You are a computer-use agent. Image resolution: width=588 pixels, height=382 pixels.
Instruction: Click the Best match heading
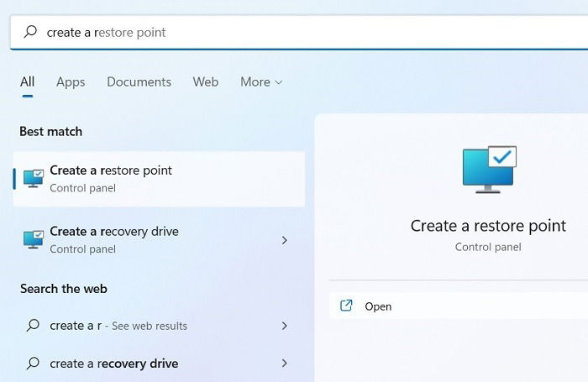click(x=50, y=132)
